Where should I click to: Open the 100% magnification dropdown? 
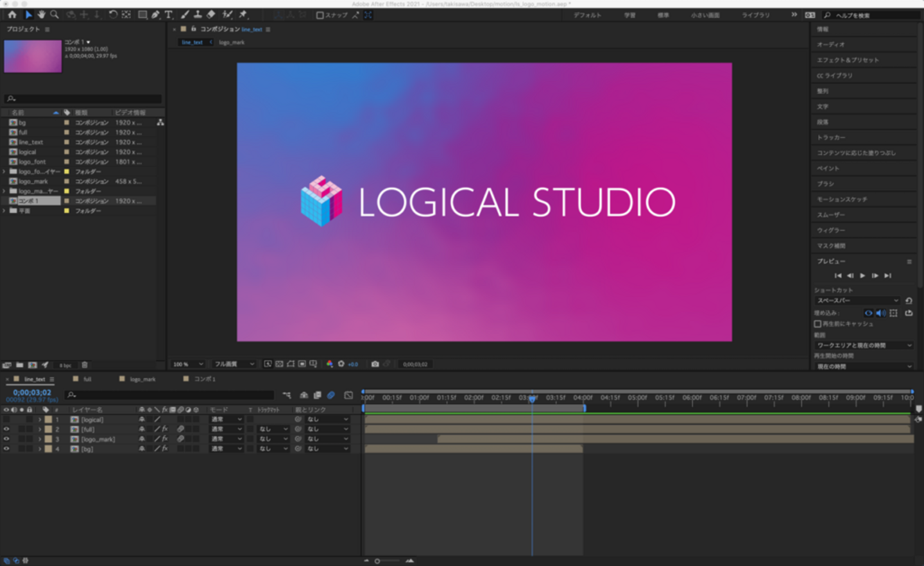pos(187,364)
